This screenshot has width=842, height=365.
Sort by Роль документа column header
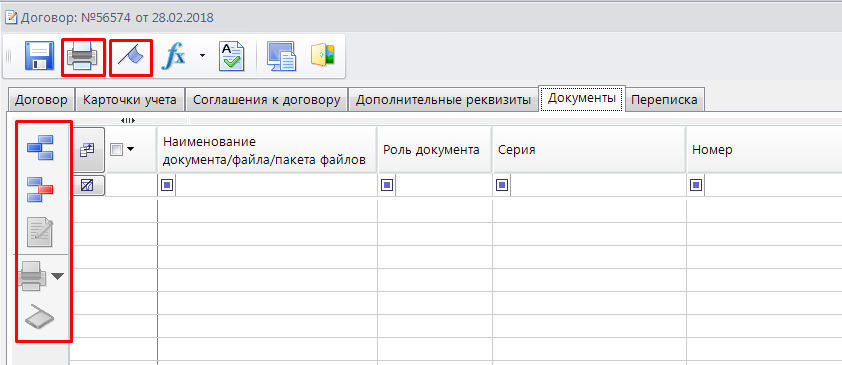click(435, 150)
